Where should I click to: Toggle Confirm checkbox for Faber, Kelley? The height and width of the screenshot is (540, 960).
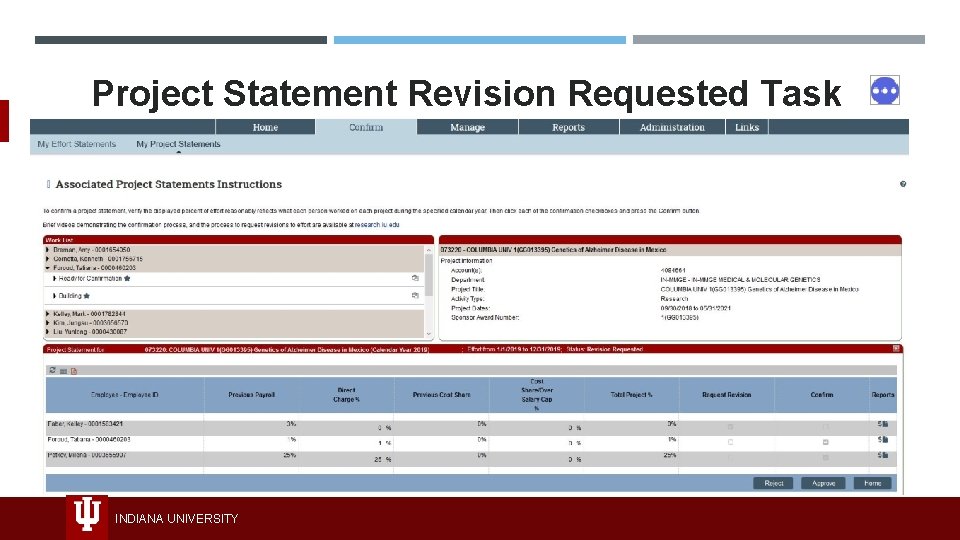tap(825, 427)
